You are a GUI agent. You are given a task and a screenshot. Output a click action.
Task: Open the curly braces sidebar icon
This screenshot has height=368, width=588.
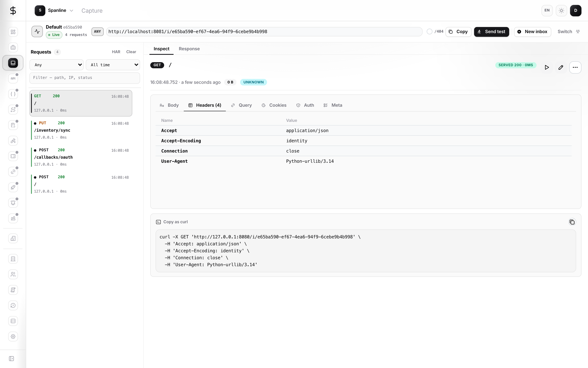(13, 94)
